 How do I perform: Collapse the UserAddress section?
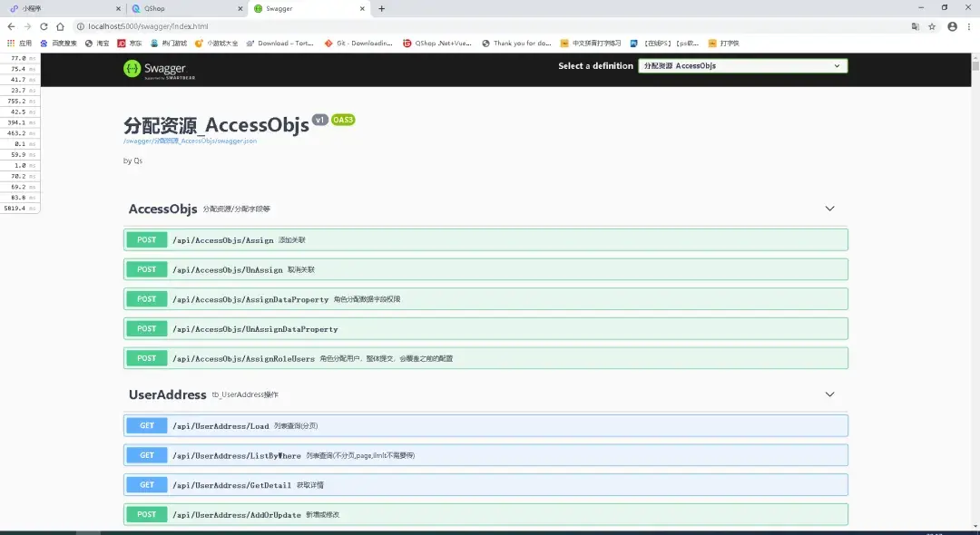coord(828,394)
